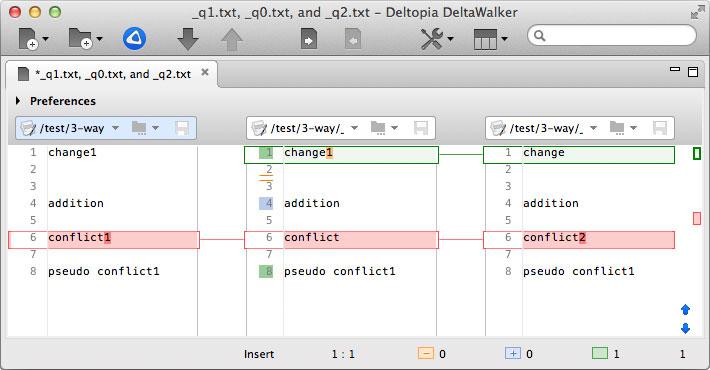Select 'conflict' text in middle pane line 6

pyautogui.click(x=312, y=237)
